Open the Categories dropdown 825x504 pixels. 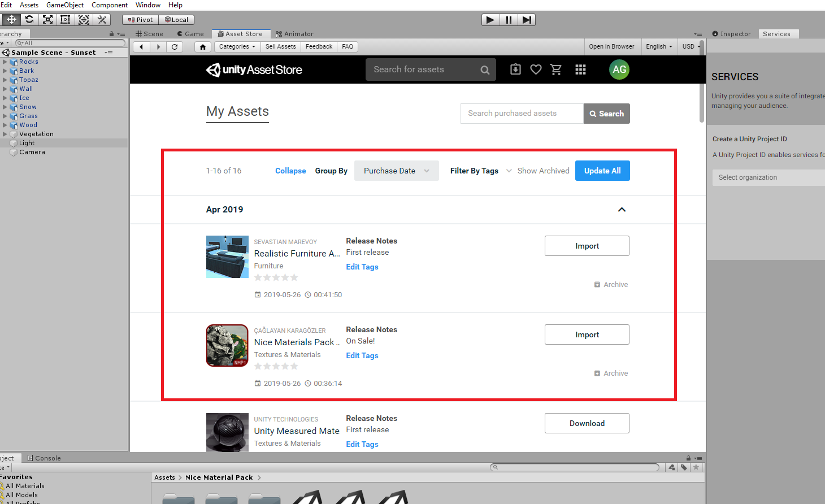(x=237, y=47)
